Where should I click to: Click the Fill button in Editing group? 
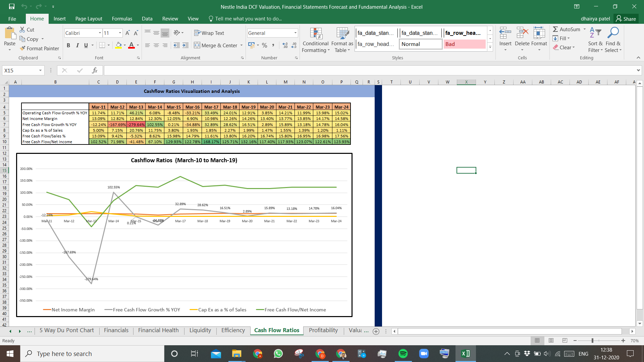click(x=561, y=38)
